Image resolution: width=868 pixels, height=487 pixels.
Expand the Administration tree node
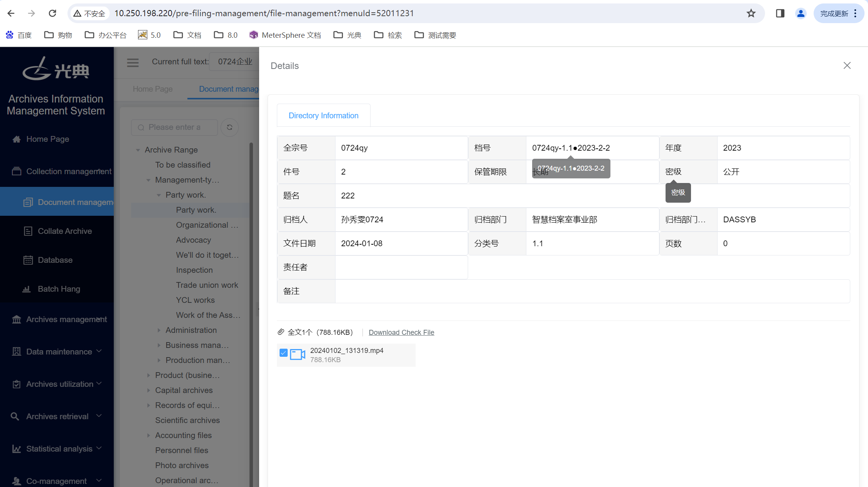pos(158,330)
